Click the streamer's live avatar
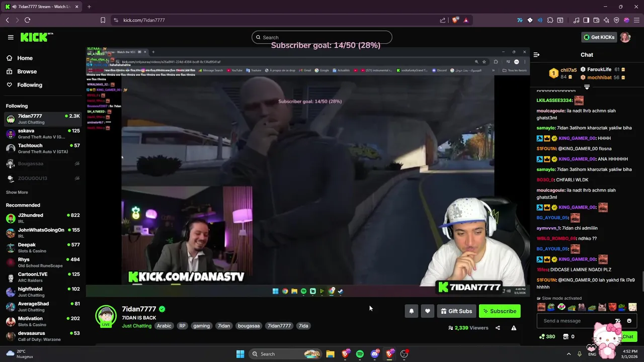 (x=106, y=316)
